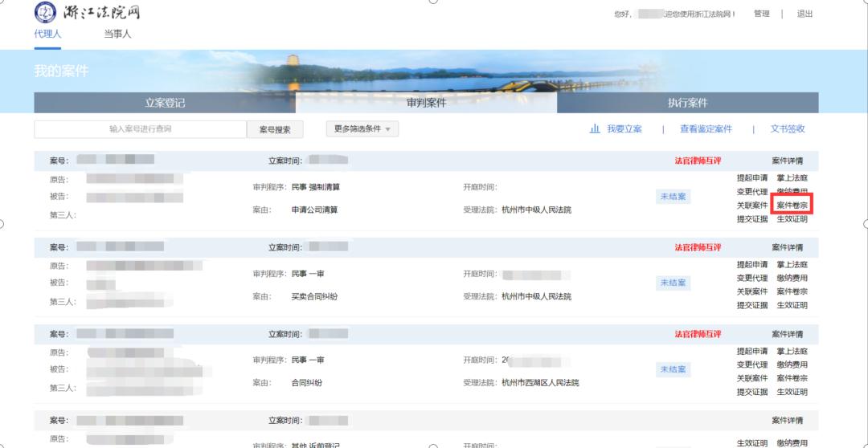This screenshot has width=868, height=448.
Task: Click the 我的案件 banner heading
Action: (x=61, y=71)
